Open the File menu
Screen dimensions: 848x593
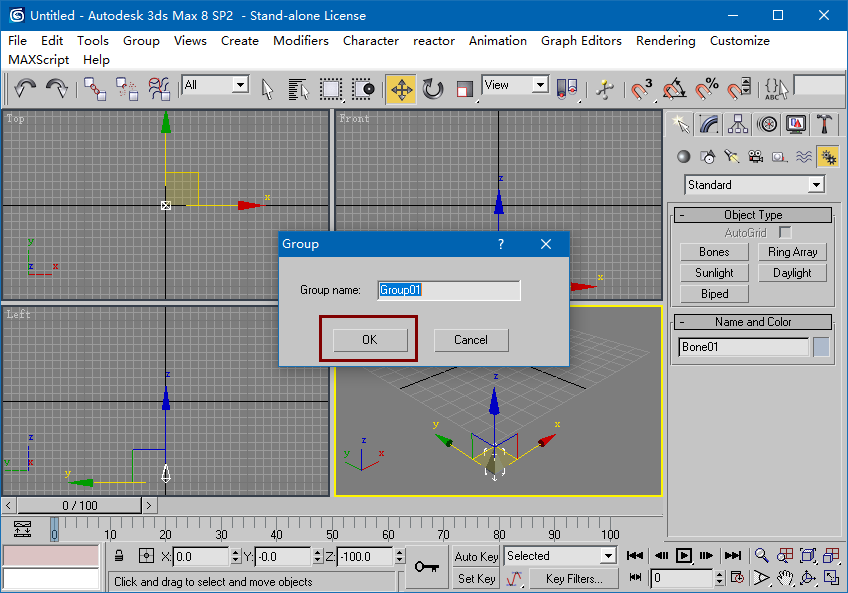(x=17, y=41)
